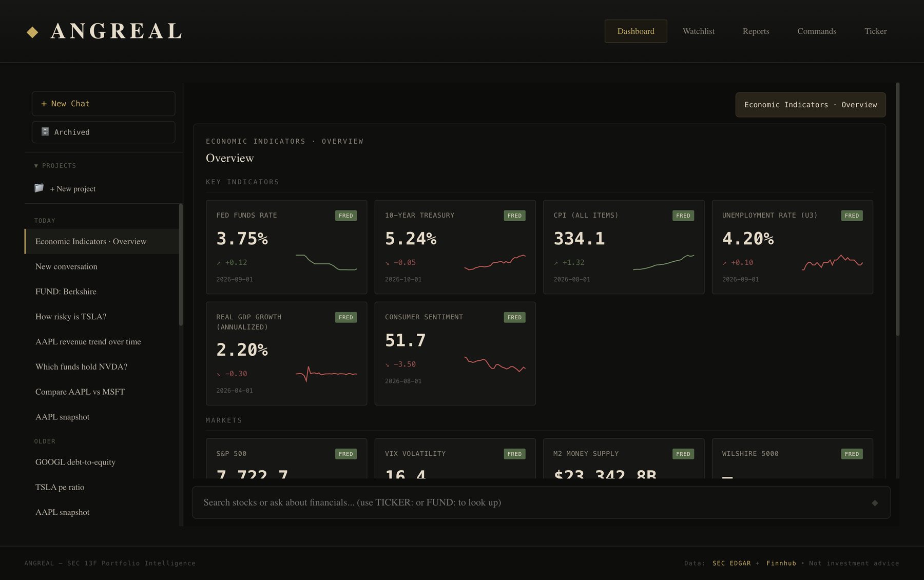Click the gold diamond ANGREAL logo icon
This screenshot has height=580, width=924.
click(x=32, y=32)
